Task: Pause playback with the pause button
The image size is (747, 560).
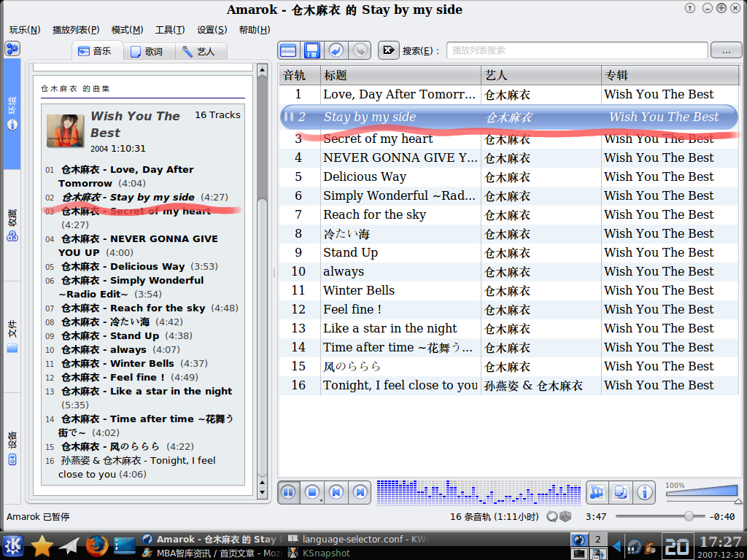Action: point(289,492)
